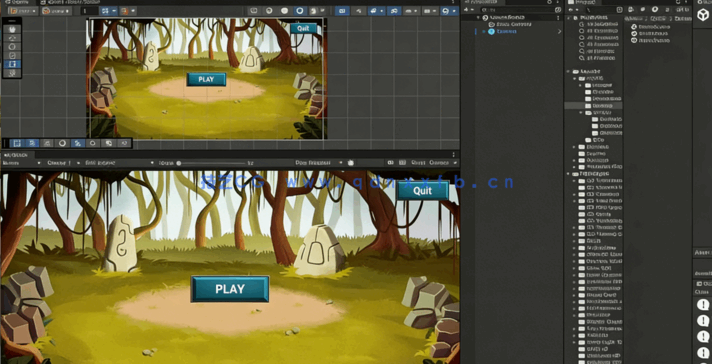Viewport: 712px width, 364px height.
Task: Collapse the Favorites section in Project
Action: click(568, 18)
